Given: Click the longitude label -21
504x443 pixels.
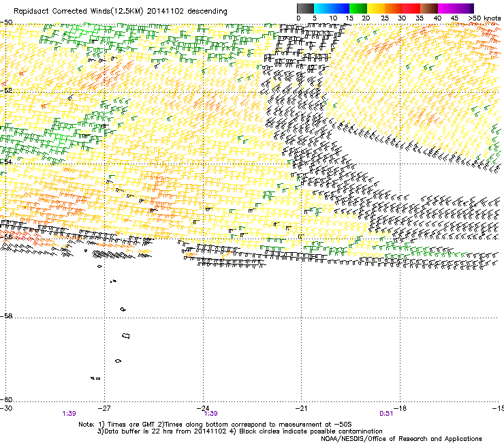Looking at the screenshot, I should (x=301, y=408).
